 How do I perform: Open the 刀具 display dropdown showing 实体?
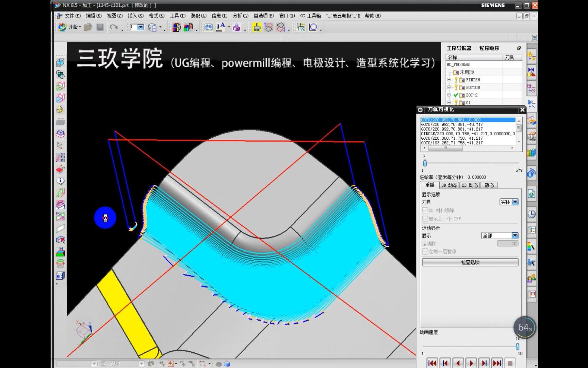click(509, 202)
